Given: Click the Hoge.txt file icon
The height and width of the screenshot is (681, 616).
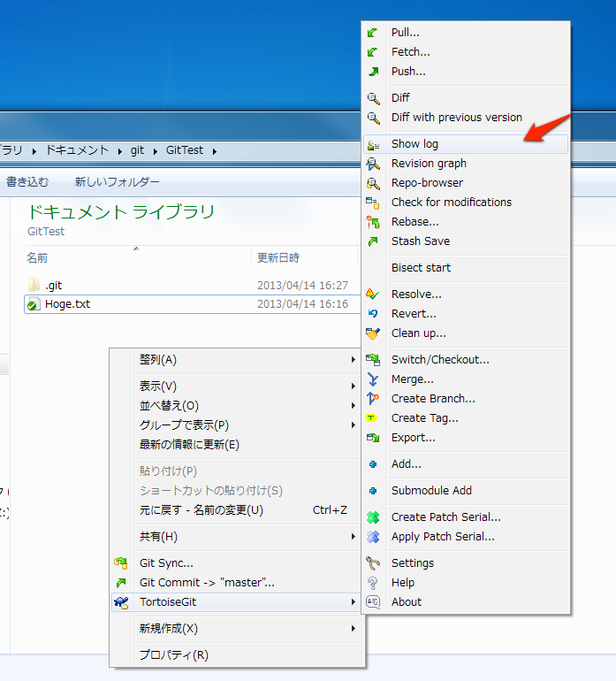Looking at the screenshot, I should coord(34,304).
